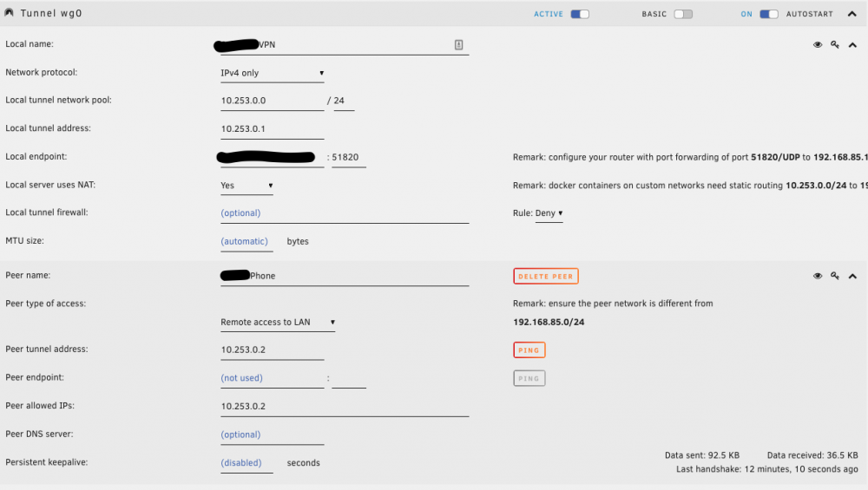Image resolution: width=868 pixels, height=490 pixels.
Task: Click the MTU size field
Action: pos(247,241)
